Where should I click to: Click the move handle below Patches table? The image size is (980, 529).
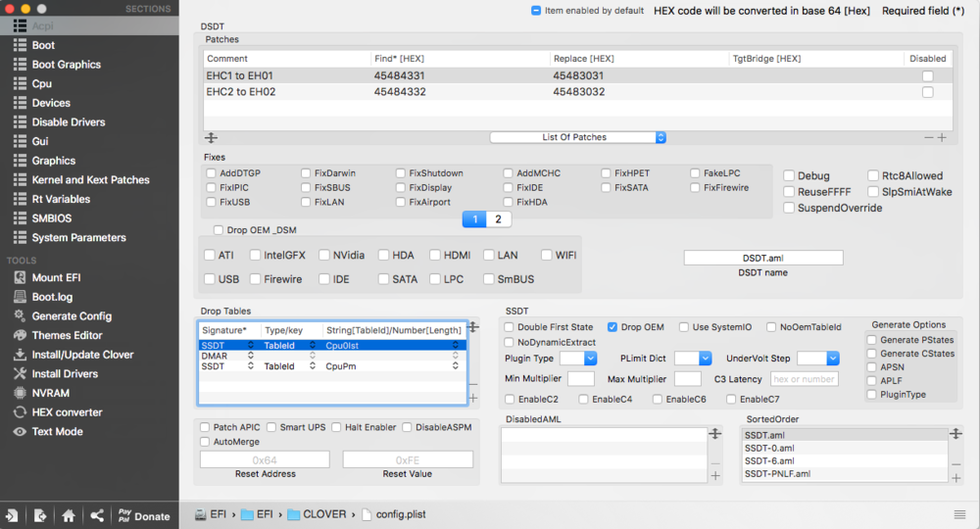click(x=212, y=138)
